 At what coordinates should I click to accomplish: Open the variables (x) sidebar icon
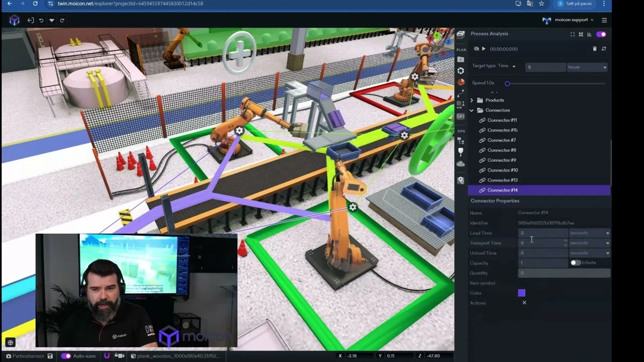tap(461, 116)
